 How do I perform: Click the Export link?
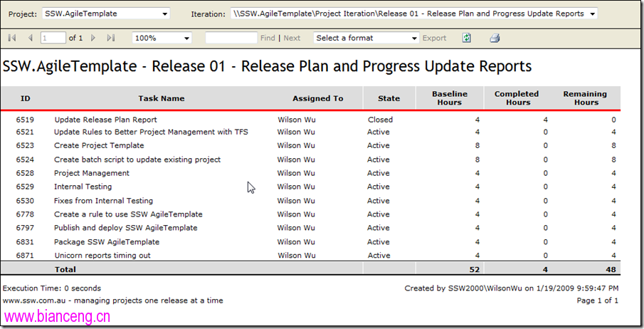coord(434,38)
